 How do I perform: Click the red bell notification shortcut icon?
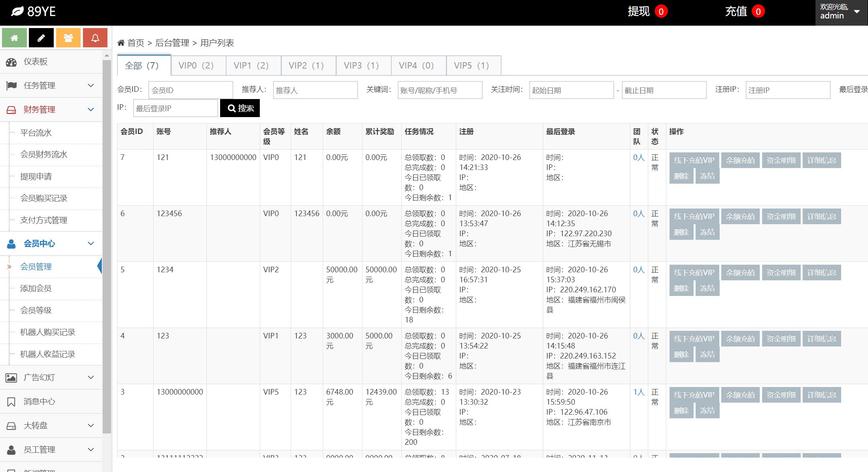click(x=95, y=38)
